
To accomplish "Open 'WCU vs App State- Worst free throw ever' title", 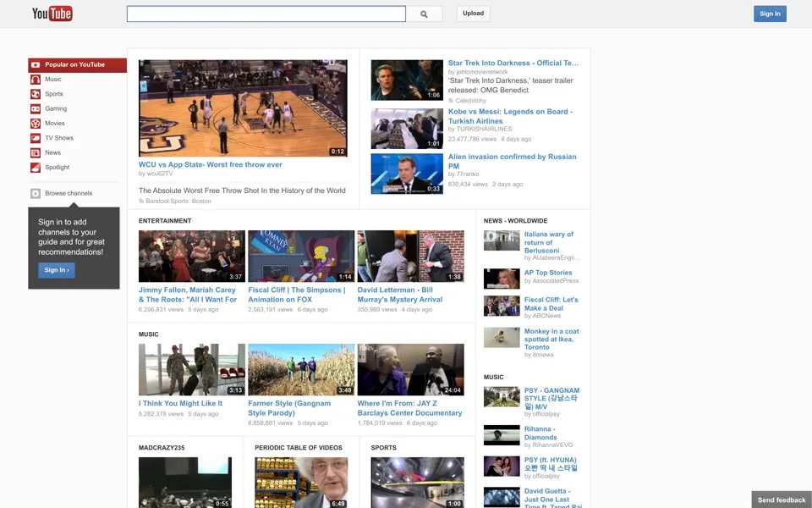I will click(x=211, y=164).
